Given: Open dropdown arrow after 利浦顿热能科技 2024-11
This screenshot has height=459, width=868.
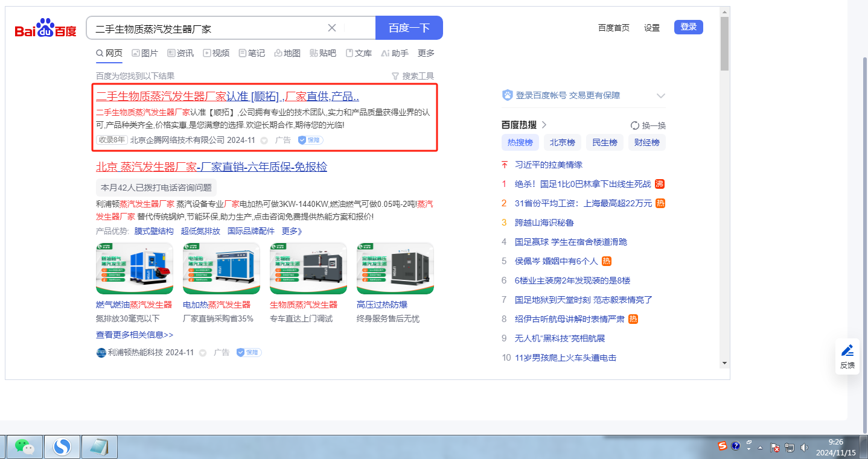Looking at the screenshot, I should click(x=203, y=353).
